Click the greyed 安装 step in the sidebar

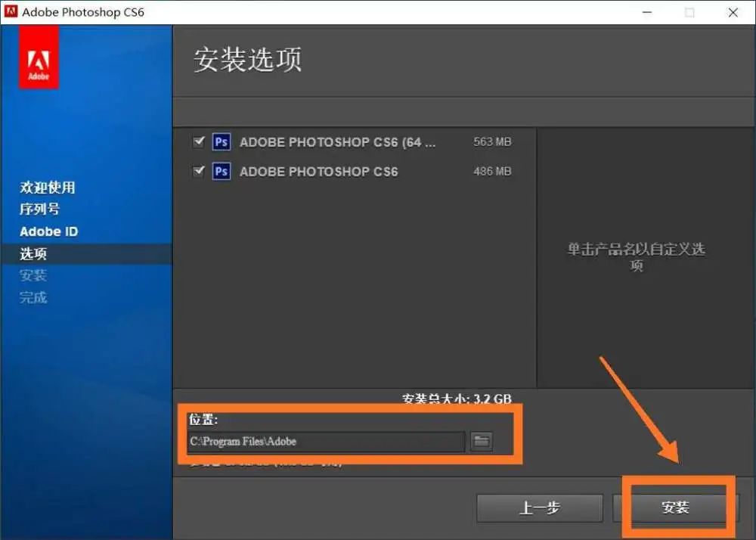pos(33,276)
